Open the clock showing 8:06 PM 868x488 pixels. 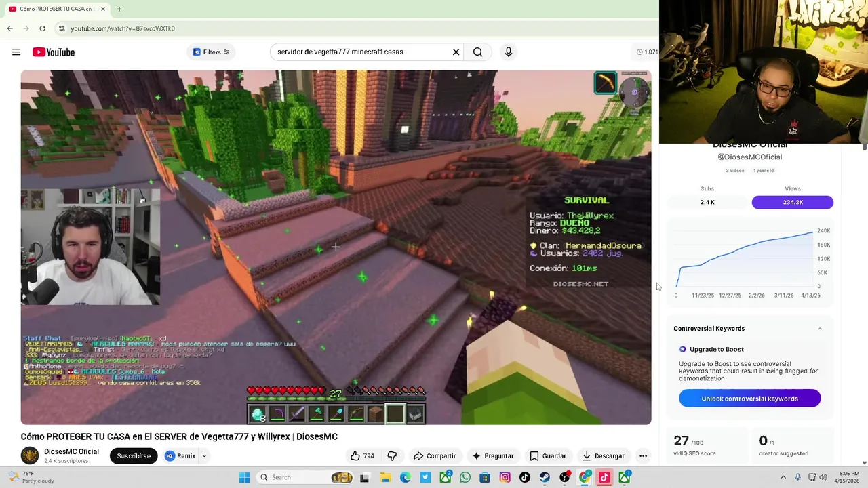pos(849,477)
